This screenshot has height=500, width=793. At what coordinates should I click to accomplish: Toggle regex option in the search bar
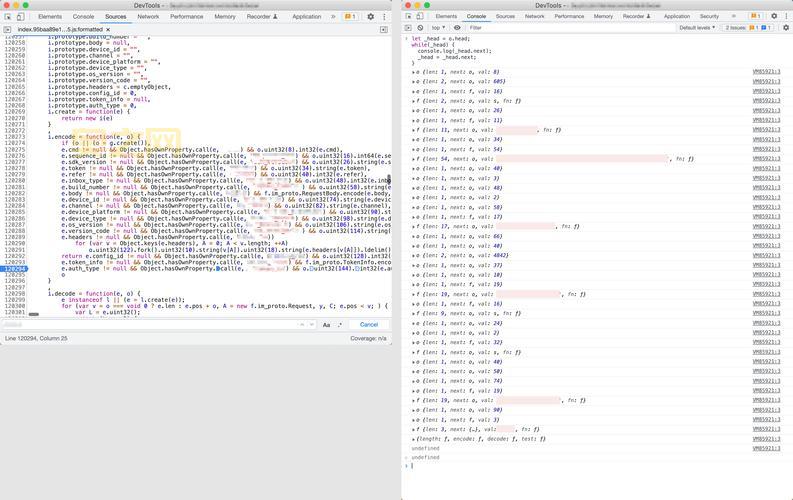tap(340, 324)
